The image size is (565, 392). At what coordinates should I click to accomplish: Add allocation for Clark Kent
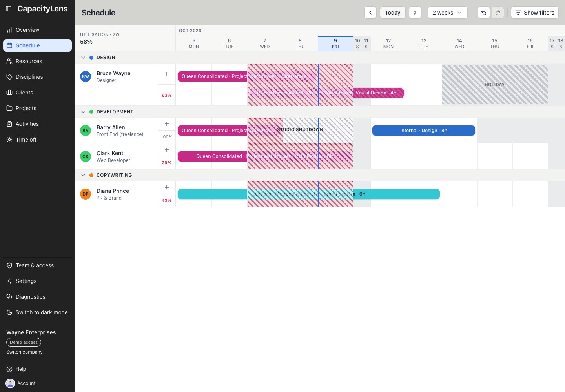tap(167, 150)
